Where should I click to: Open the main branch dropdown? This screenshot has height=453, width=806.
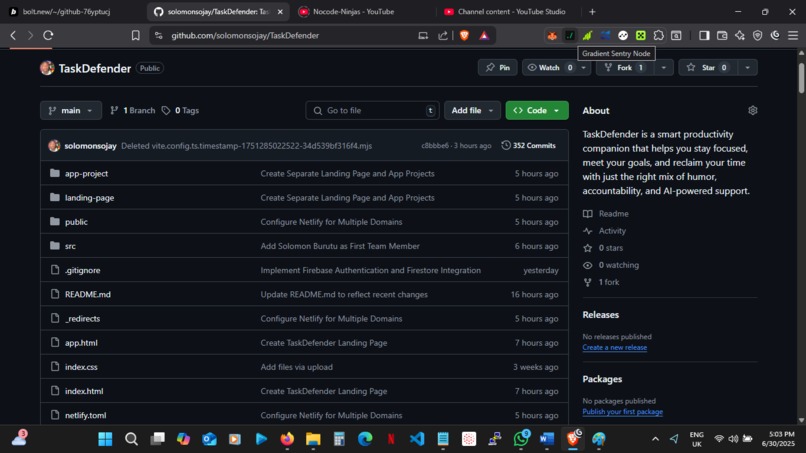click(71, 111)
